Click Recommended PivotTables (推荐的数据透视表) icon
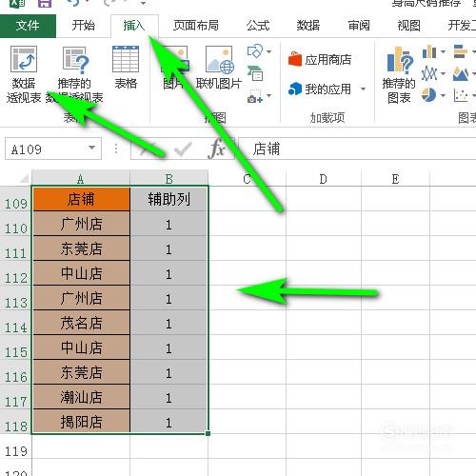The height and width of the screenshot is (476, 476). (75, 60)
